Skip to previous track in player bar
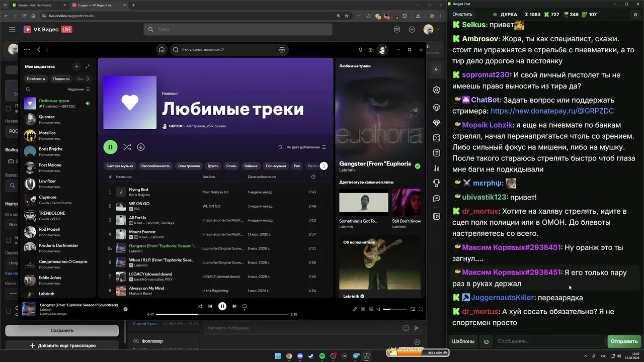 coord(210,306)
